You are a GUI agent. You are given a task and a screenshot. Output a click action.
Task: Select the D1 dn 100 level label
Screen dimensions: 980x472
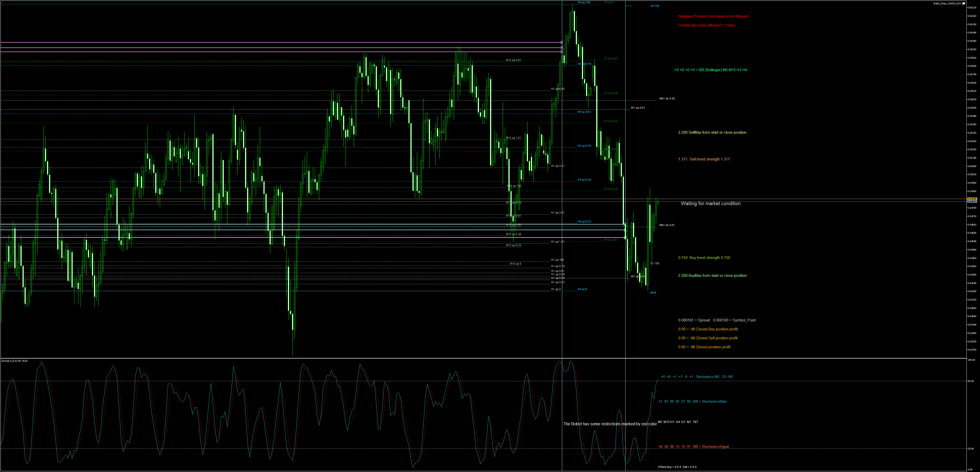[610, 240]
